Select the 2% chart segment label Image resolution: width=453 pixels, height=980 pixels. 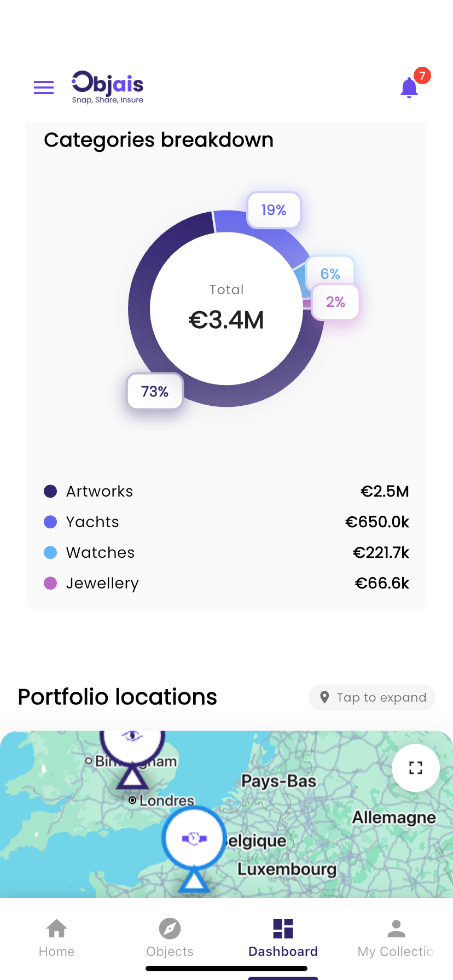pyautogui.click(x=335, y=302)
